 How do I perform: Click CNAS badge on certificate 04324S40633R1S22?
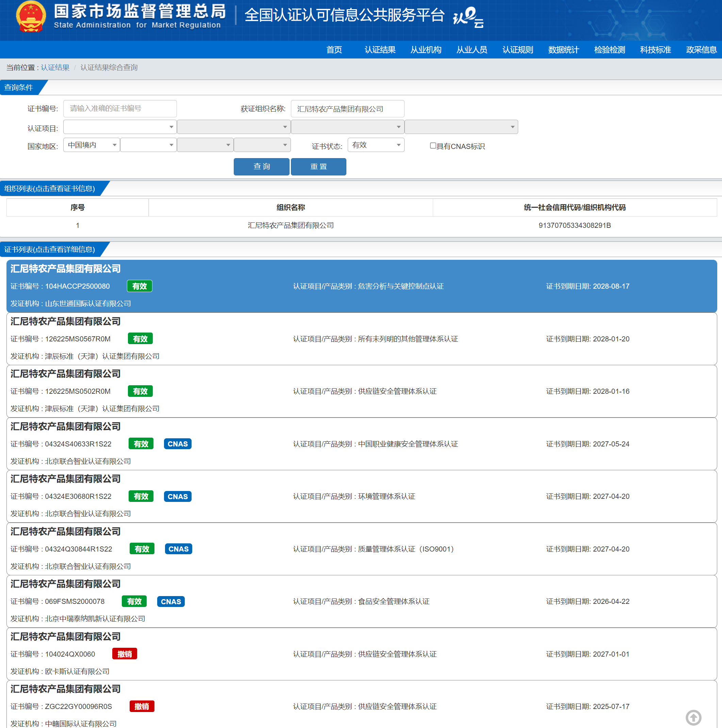point(178,444)
